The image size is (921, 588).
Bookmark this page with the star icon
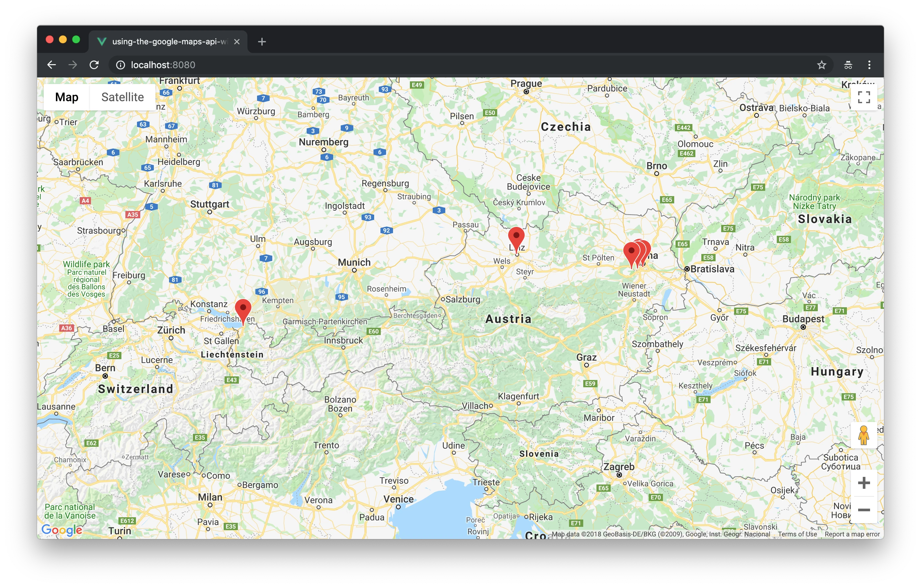click(821, 65)
